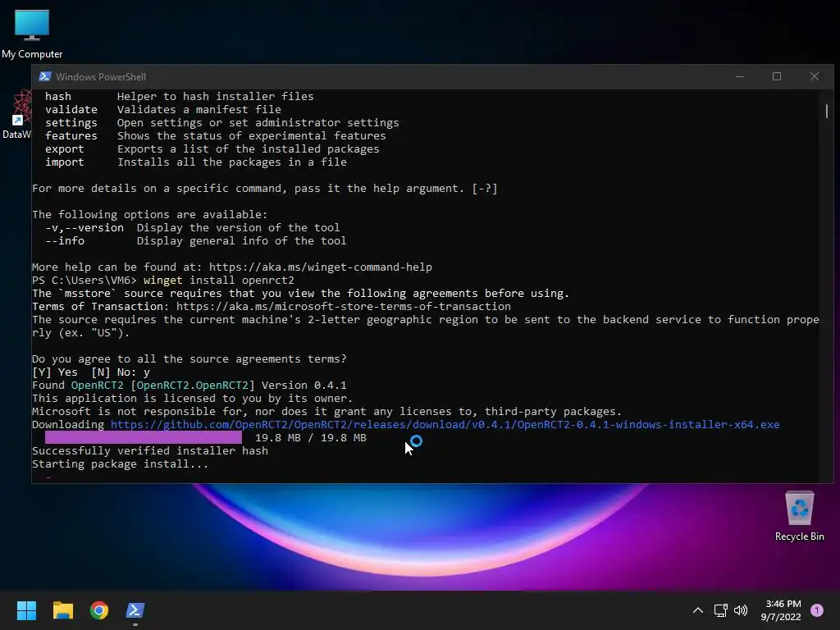Click the PowerShell icon in the title bar

(45, 76)
